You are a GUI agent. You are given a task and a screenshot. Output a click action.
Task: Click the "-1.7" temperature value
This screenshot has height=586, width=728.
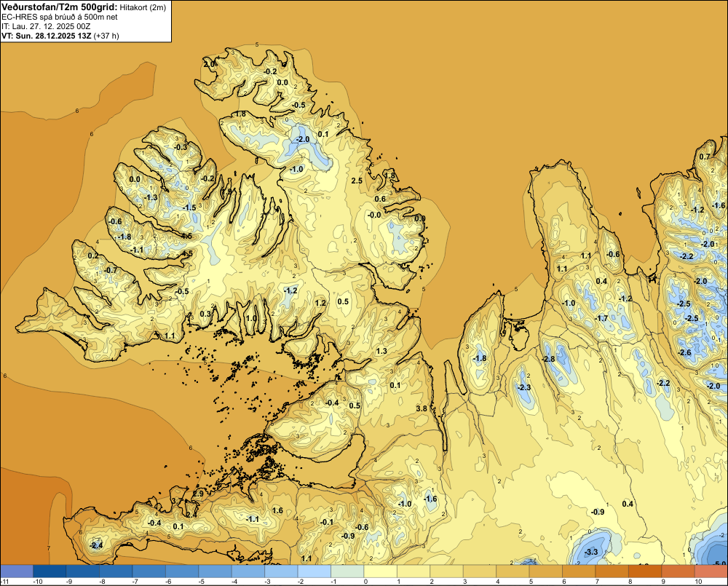click(601, 319)
